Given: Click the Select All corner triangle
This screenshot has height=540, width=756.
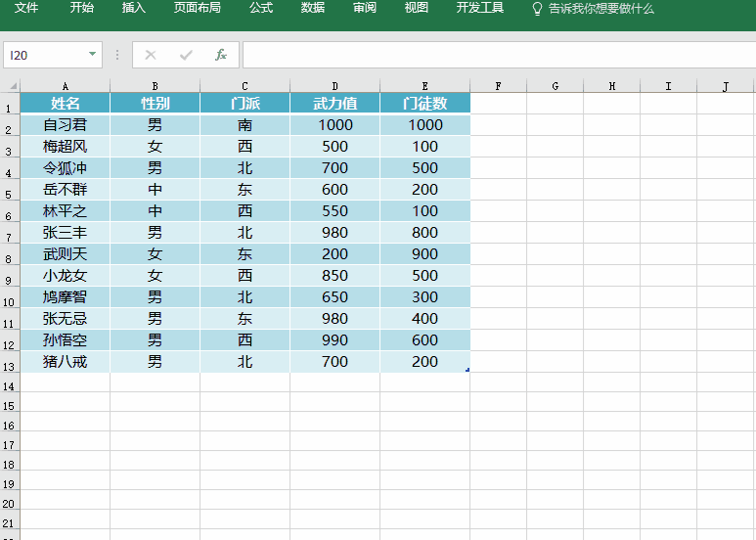Looking at the screenshot, I should [x=13, y=86].
